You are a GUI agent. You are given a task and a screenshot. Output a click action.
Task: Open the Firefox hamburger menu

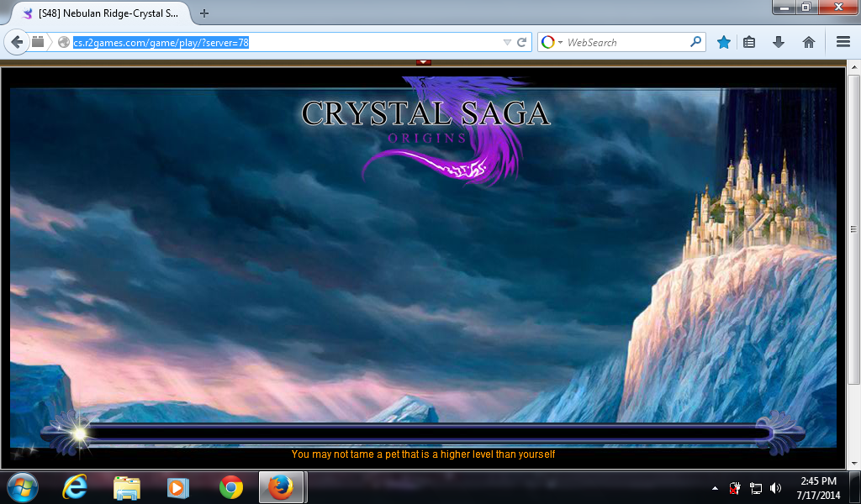click(843, 42)
